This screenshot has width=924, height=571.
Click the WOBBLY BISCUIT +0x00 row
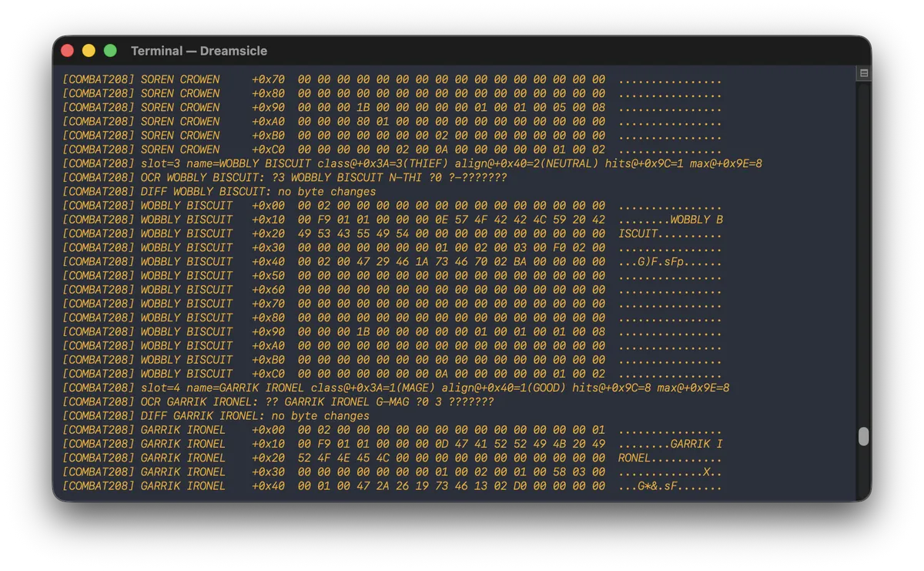(x=392, y=206)
